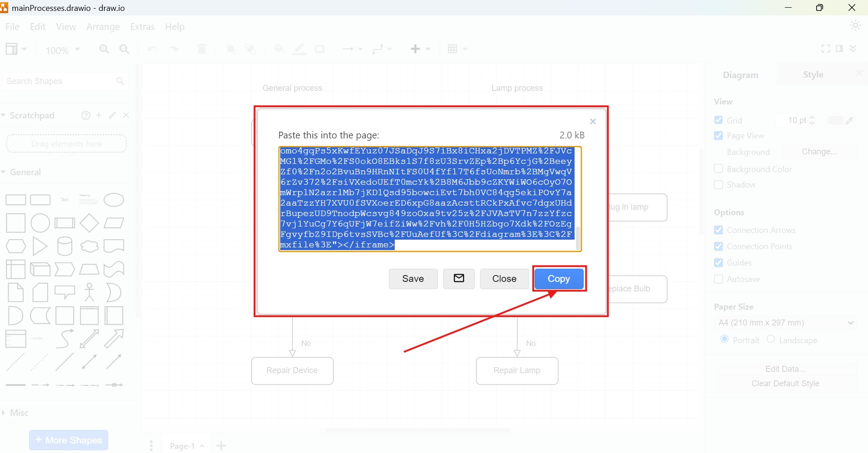Select the Zoom In tool

pyautogui.click(x=104, y=49)
